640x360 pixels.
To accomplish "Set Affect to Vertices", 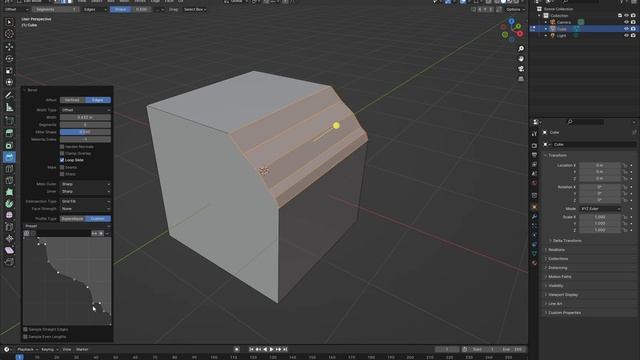I will tap(73, 100).
